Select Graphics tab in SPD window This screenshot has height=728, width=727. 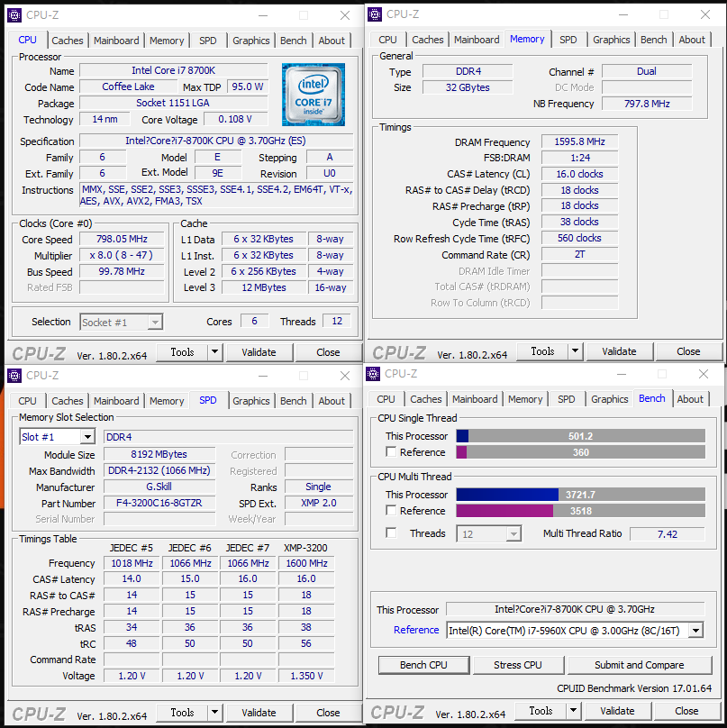(x=250, y=401)
